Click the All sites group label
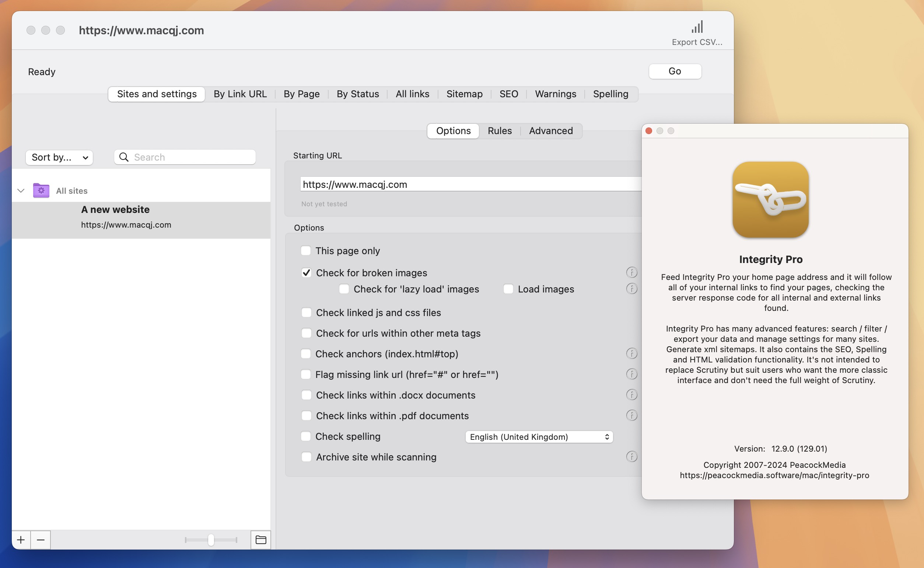The width and height of the screenshot is (924, 568). coord(71,191)
